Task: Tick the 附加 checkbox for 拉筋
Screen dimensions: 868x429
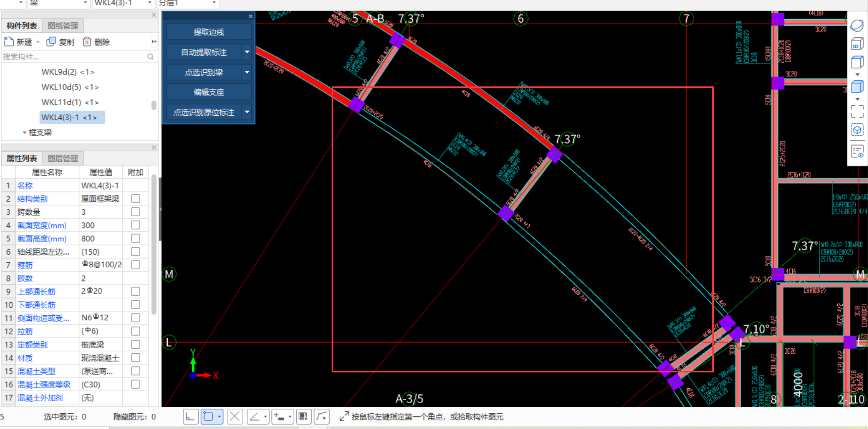Action: pos(135,331)
